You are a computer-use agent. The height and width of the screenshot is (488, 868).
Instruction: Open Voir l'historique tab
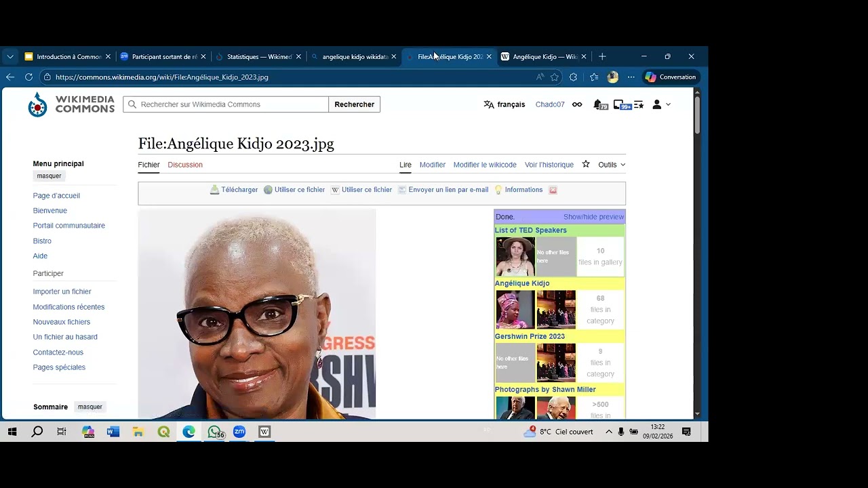549,165
